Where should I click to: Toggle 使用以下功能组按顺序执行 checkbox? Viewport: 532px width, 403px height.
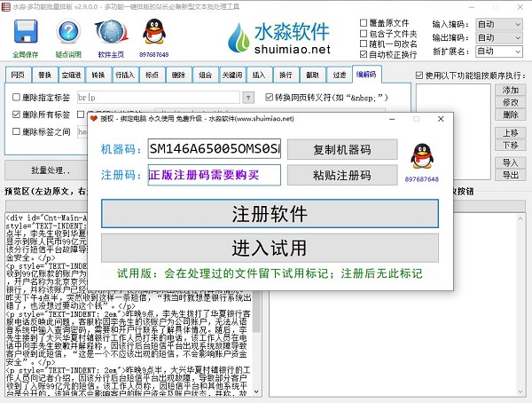coord(419,75)
